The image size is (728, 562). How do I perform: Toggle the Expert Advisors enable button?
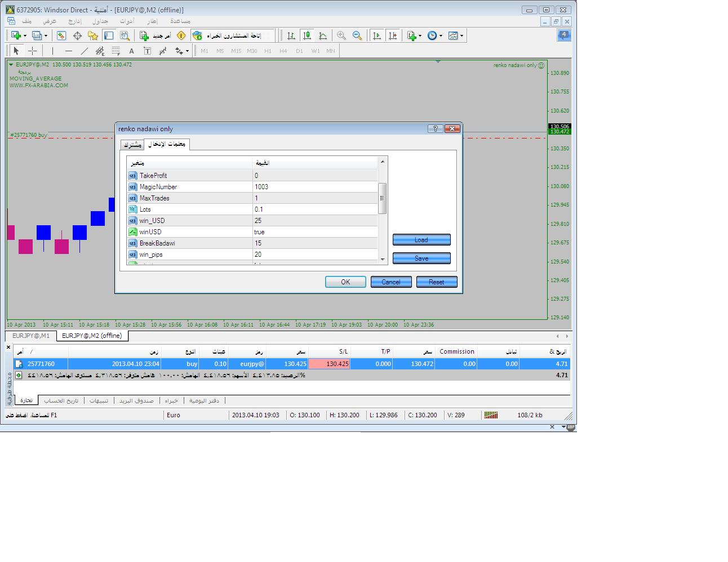coord(233,35)
